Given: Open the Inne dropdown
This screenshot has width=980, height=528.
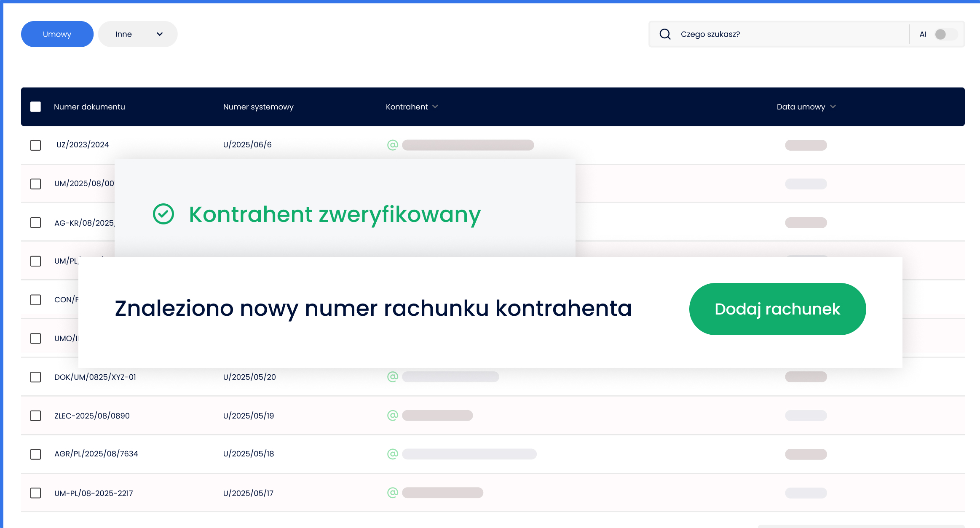Looking at the screenshot, I should point(137,34).
